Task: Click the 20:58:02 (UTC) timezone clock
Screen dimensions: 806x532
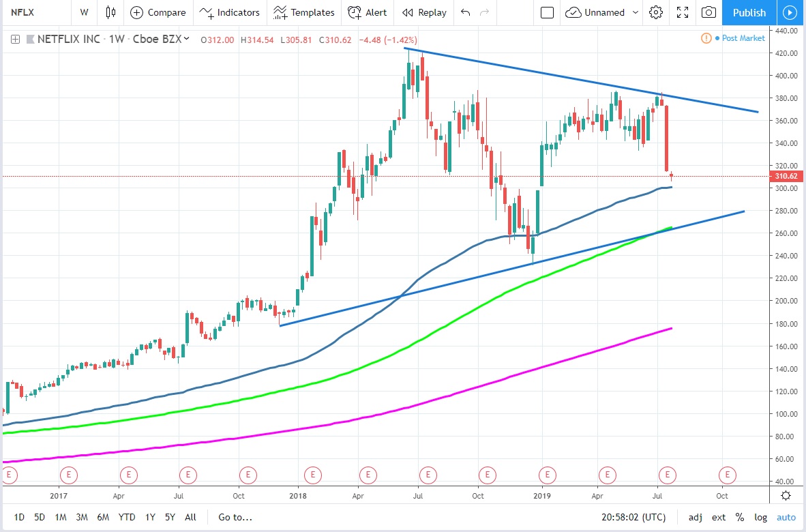Action: (633, 517)
